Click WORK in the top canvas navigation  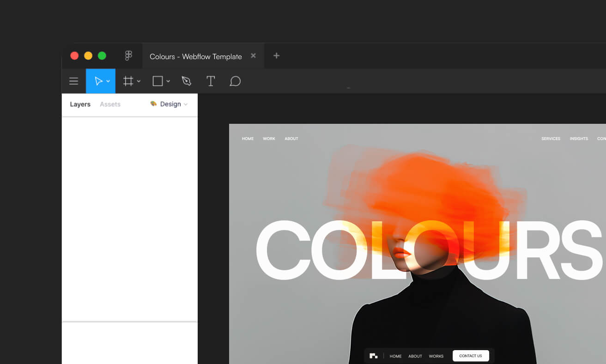(x=269, y=139)
